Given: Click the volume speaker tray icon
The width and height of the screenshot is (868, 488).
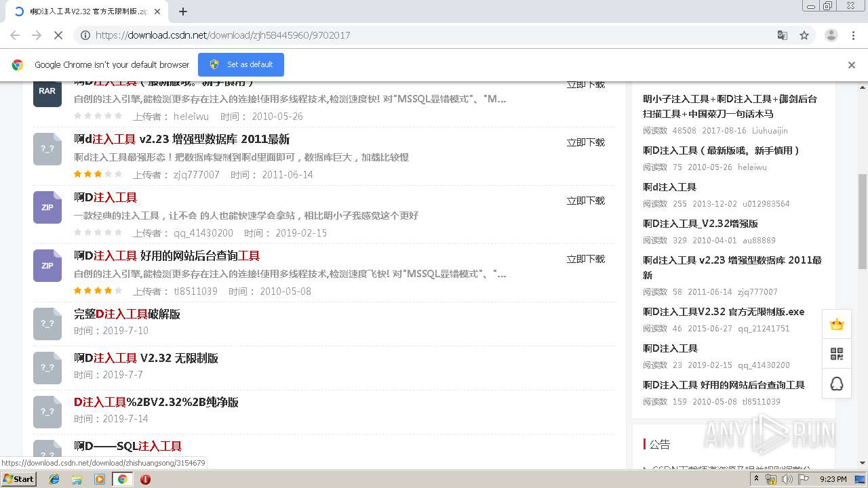Looking at the screenshot, I should coord(787,479).
